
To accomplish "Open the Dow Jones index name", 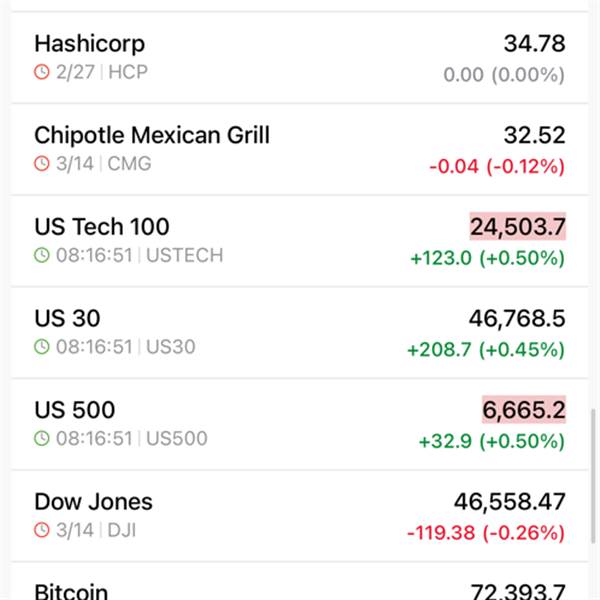I will click(x=94, y=502).
